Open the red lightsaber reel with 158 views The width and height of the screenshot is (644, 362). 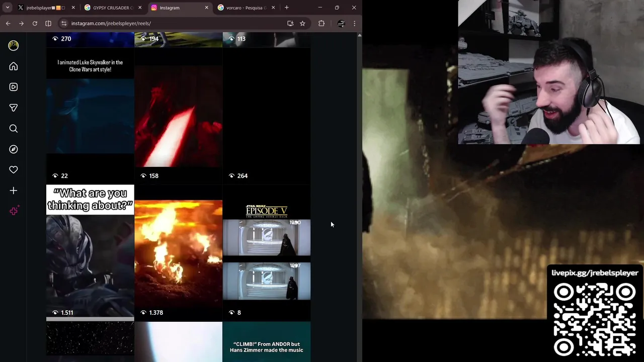tap(178, 116)
